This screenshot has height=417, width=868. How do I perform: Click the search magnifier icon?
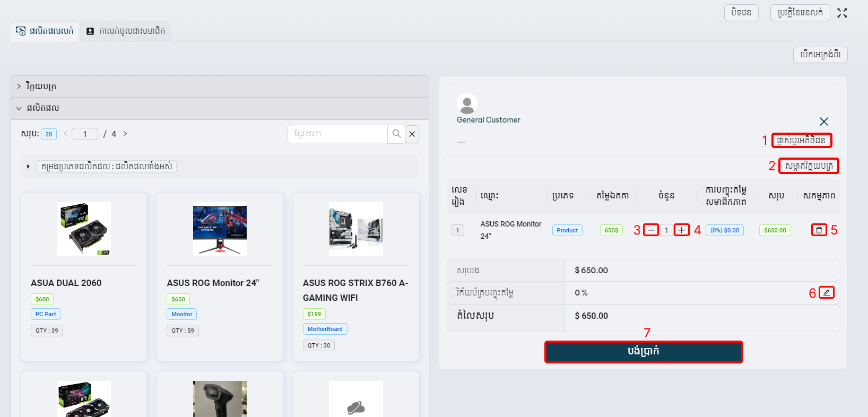396,134
